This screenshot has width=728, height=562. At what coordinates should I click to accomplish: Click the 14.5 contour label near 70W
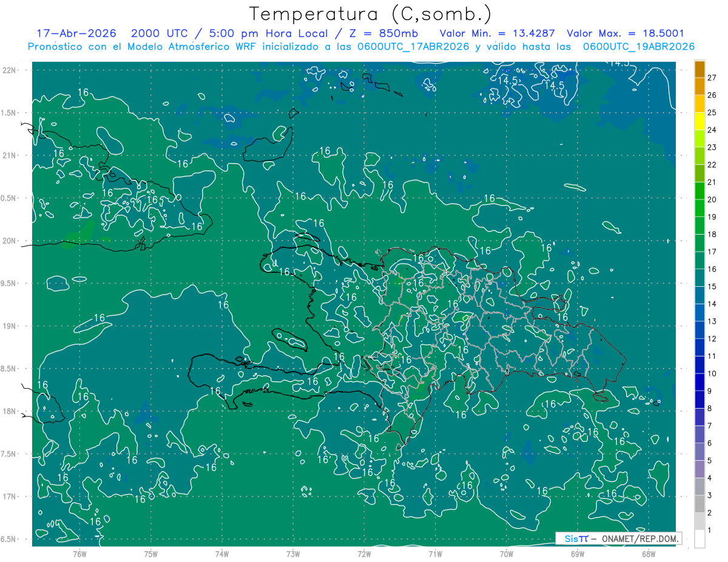point(508,81)
